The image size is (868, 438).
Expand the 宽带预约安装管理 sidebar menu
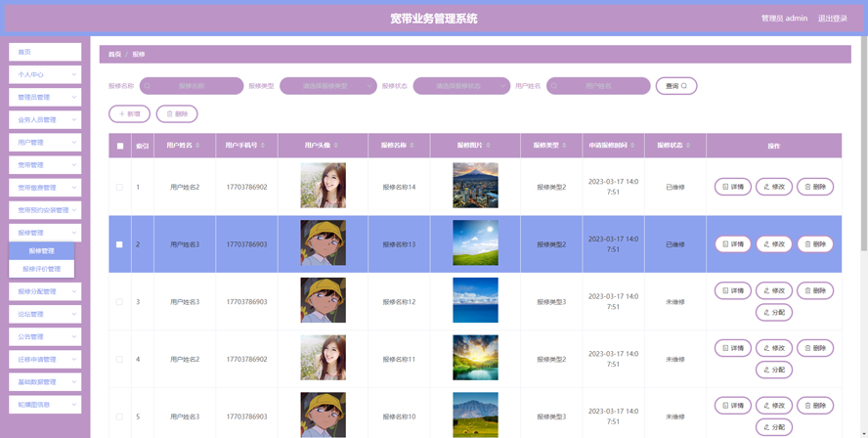45,210
